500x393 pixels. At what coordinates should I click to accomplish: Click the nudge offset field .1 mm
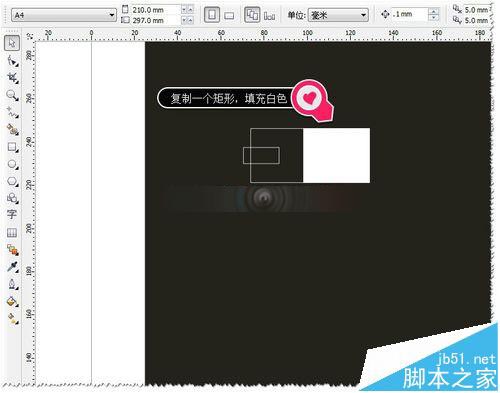[409, 14]
